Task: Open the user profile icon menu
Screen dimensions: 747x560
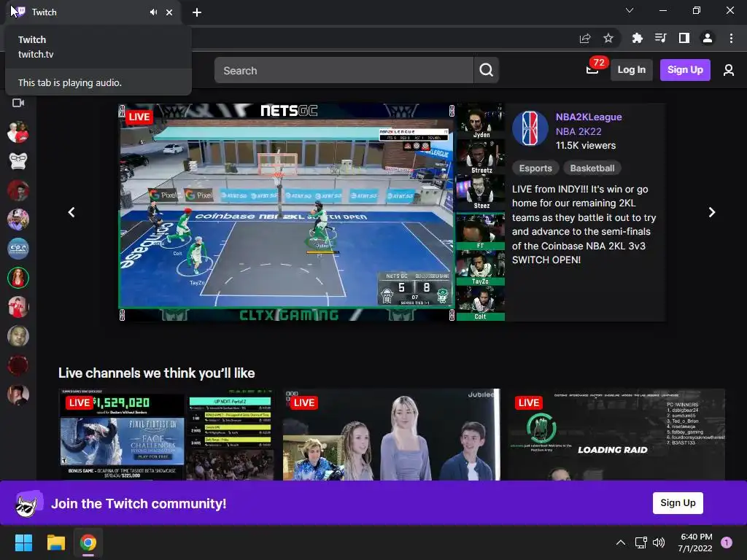Action: (x=729, y=71)
